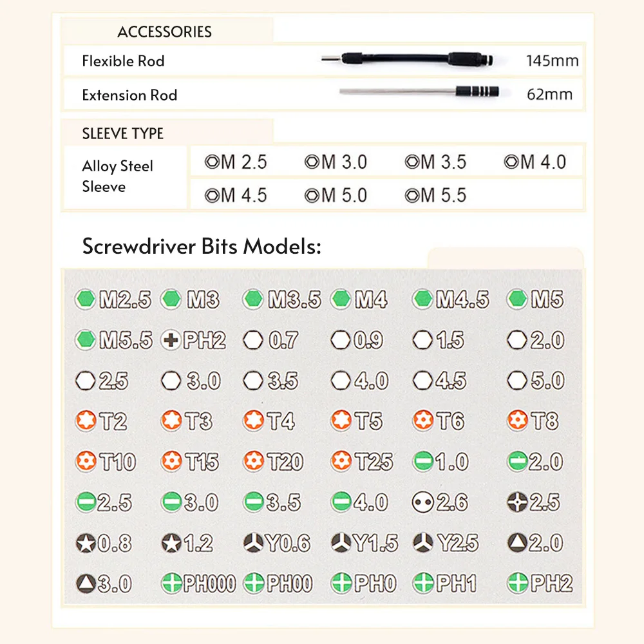Click the Extension Rod product image
This screenshot has width=644, height=644.
point(417,91)
